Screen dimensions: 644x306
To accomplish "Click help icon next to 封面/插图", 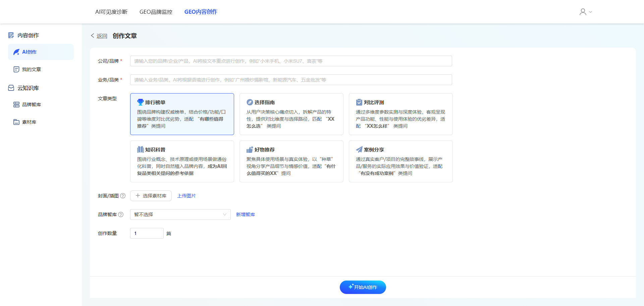I will pos(123,196).
